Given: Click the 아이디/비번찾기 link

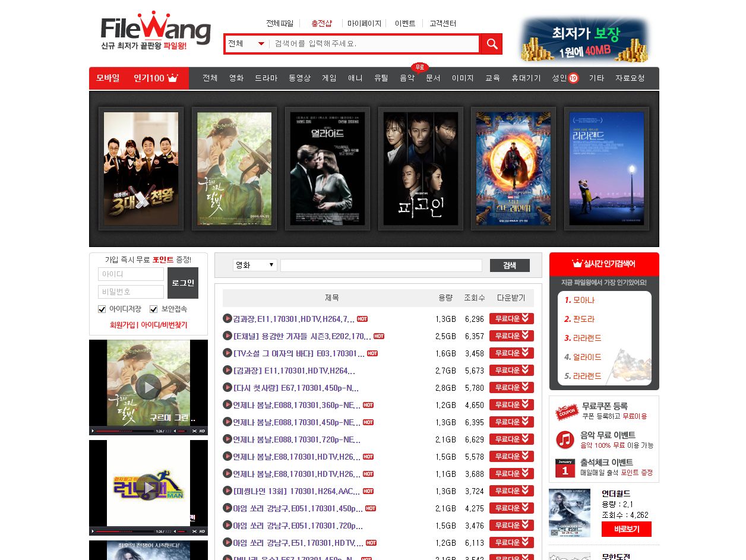Looking at the screenshot, I should (x=164, y=325).
